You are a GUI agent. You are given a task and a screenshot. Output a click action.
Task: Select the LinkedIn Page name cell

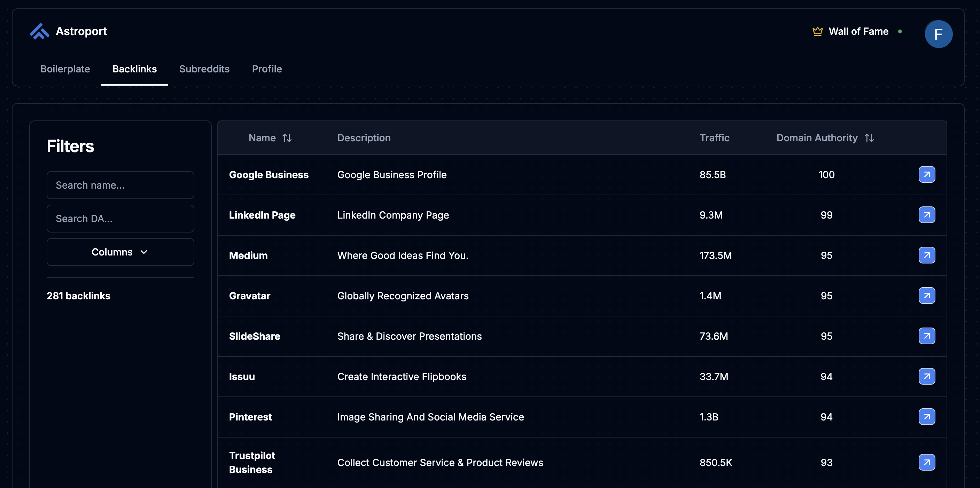point(262,215)
